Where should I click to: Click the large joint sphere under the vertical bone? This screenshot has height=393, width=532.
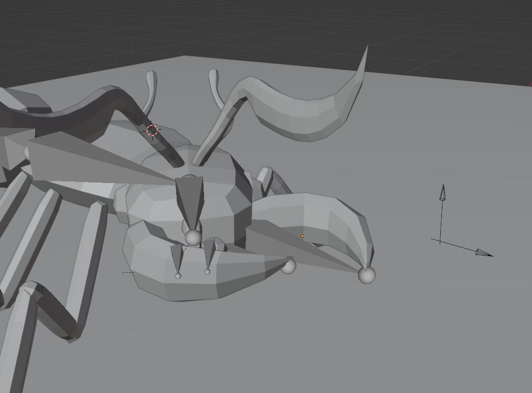tap(193, 237)
